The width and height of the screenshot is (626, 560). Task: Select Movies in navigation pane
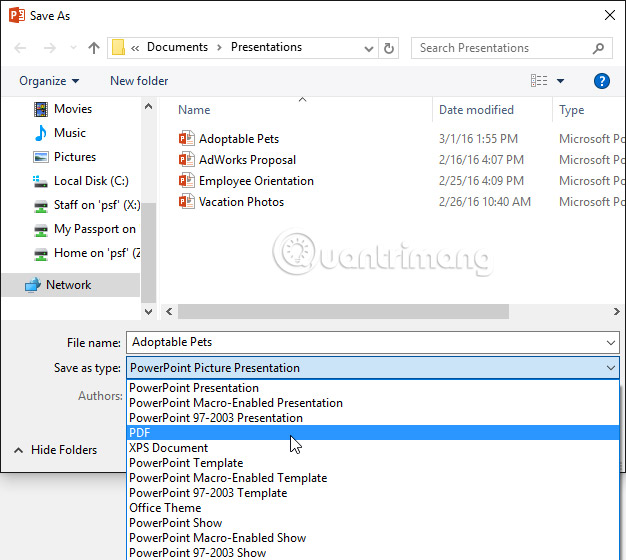[x=73, y=109]
